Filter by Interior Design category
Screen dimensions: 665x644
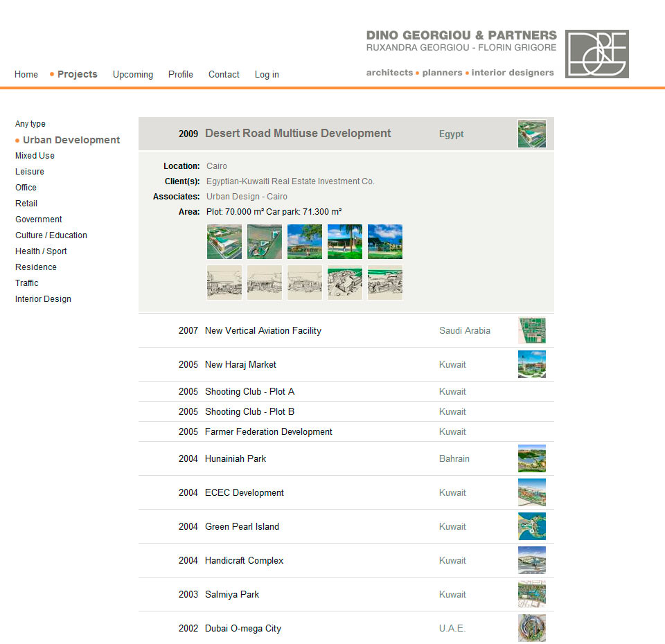pos(43,299)
